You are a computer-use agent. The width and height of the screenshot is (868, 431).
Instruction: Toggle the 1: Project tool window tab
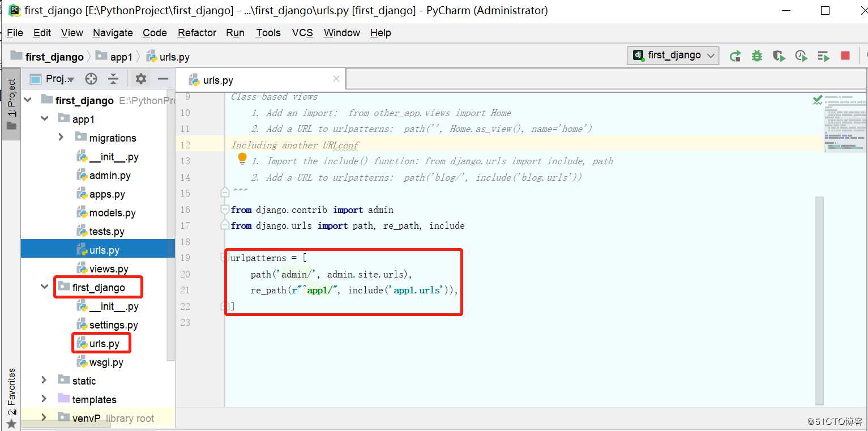point(11,104)
